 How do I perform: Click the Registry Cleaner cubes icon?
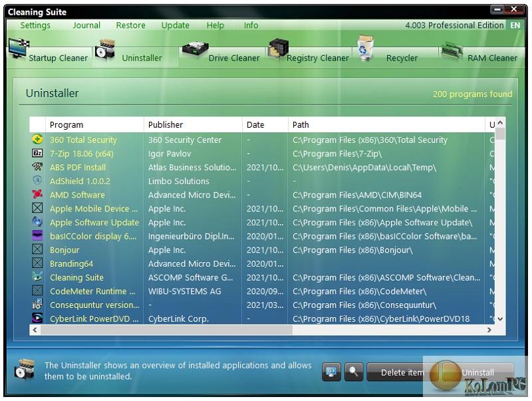coord(278,49)
